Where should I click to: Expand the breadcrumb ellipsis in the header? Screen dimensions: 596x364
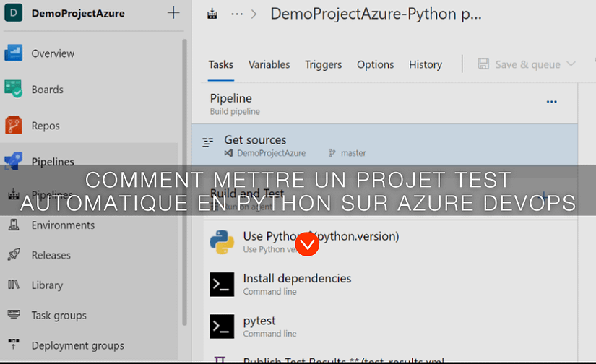tap(237, 14)
